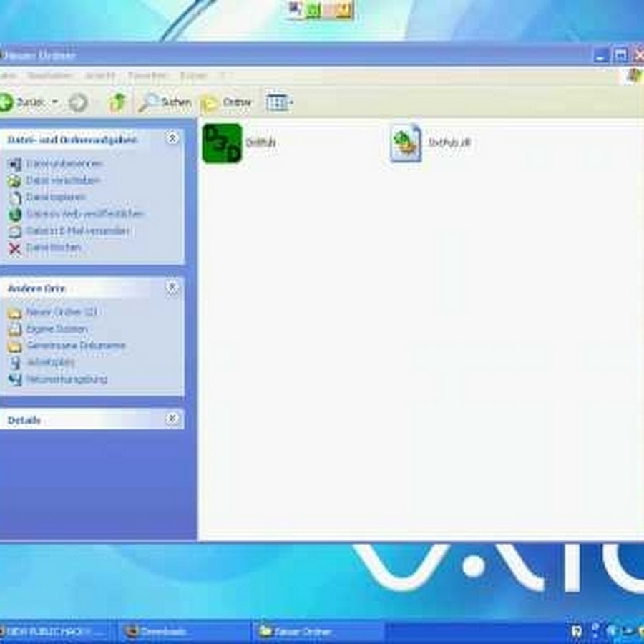Open Netzwerkumgebung in Andere Orte
Screen dimensions: 644x644
[67, 379]
